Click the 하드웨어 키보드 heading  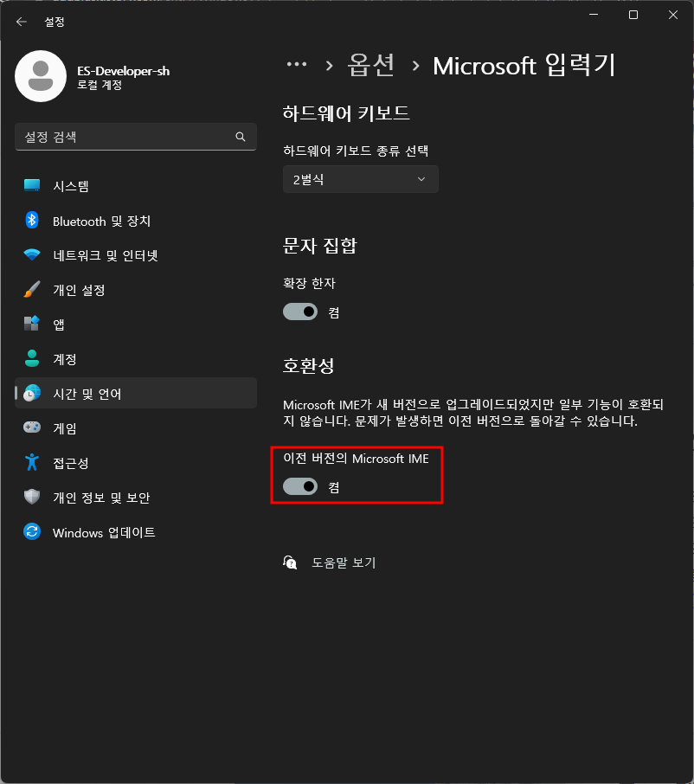[346, 113]
